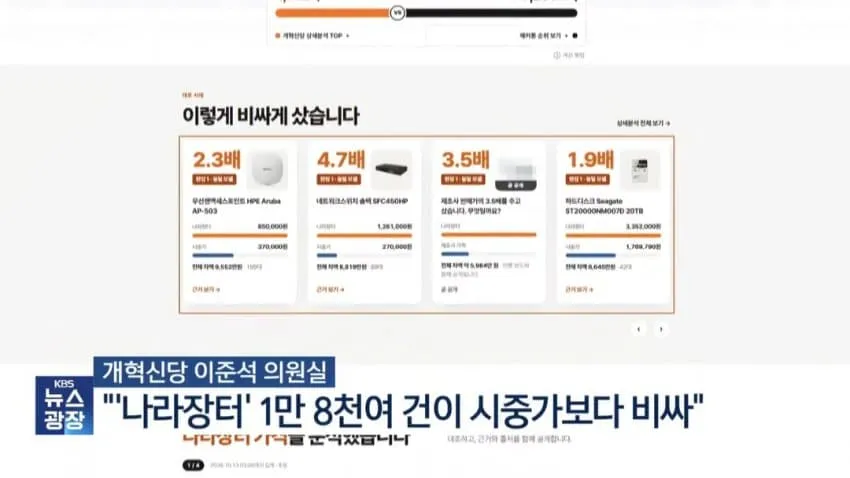850x478 pixels.
Task: Click the 3,352,000원 price value
Action: coord(643,227)
